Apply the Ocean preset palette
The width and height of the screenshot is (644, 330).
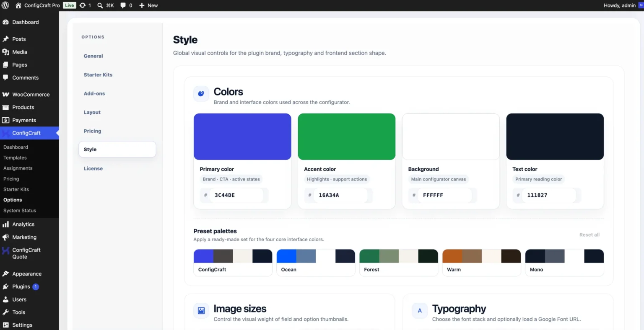316,263
